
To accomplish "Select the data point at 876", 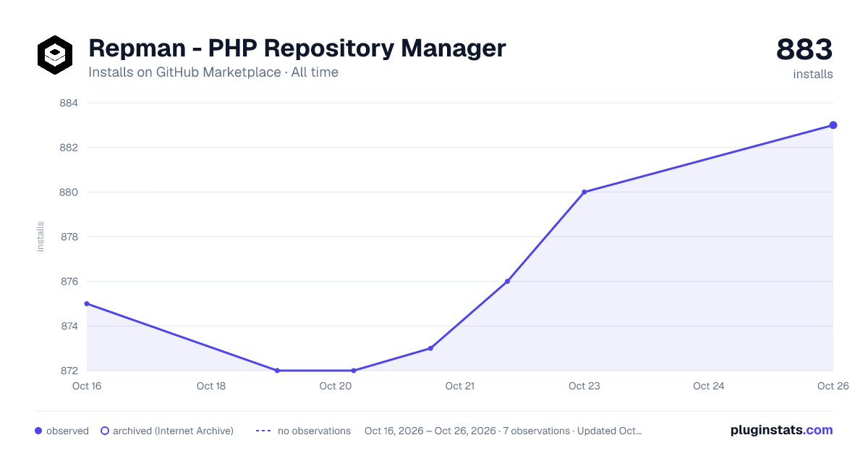I will pos(507,281).
